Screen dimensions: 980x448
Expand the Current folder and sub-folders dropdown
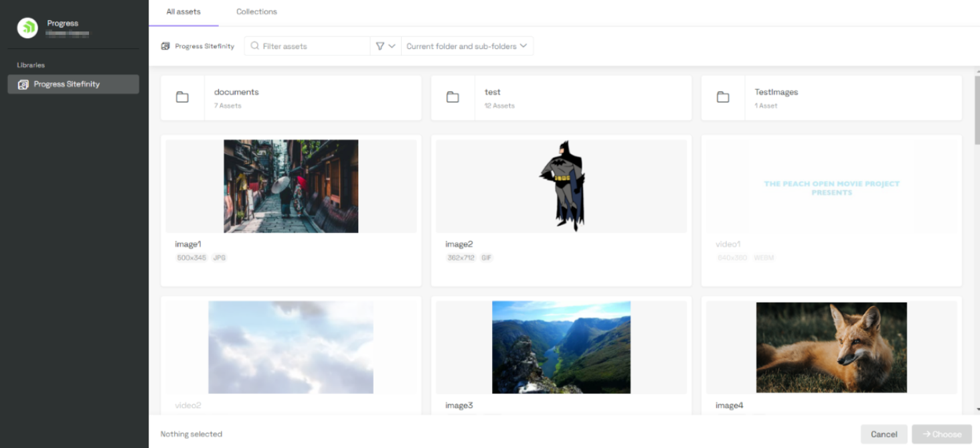tap(467, 46)
